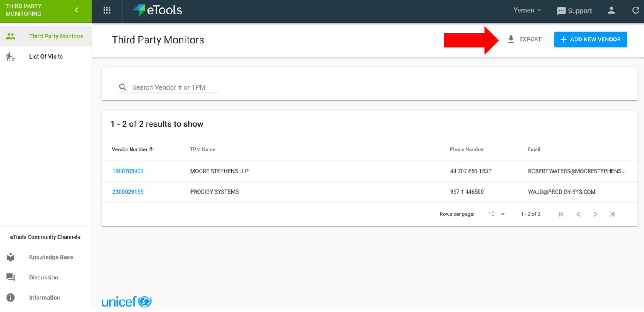Click the Export download button
The image size is (644, 312).
pos(524,39)
